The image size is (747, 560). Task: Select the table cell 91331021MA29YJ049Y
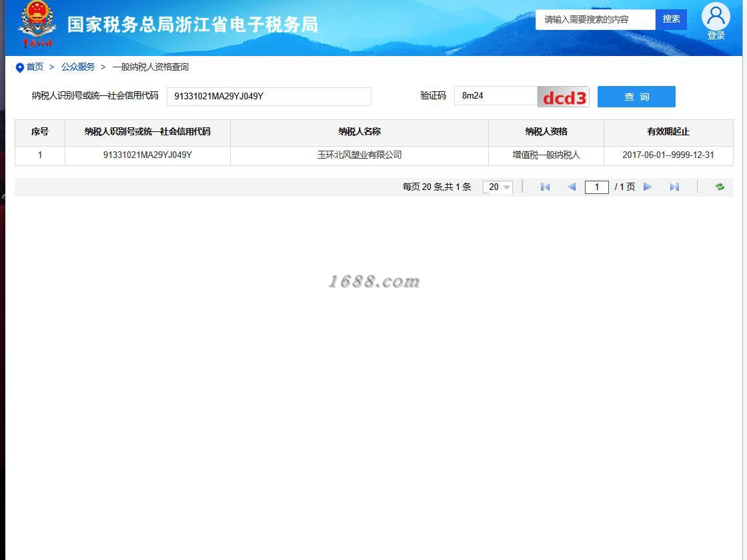(x=147, y=155)
